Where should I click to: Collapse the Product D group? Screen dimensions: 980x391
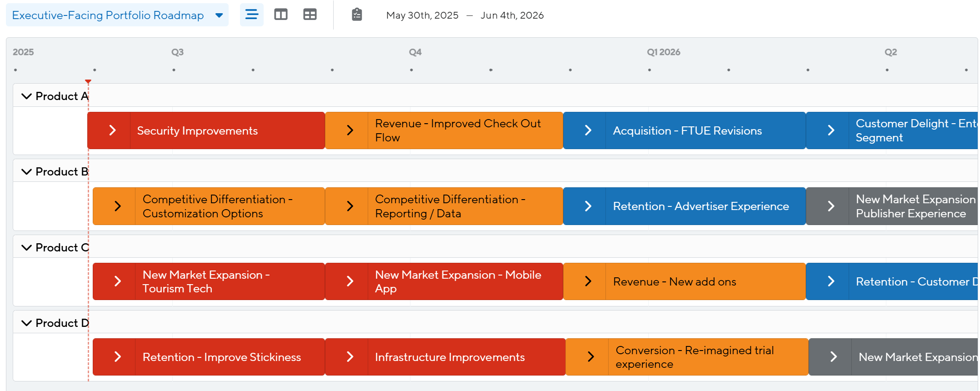pos(27,323)
